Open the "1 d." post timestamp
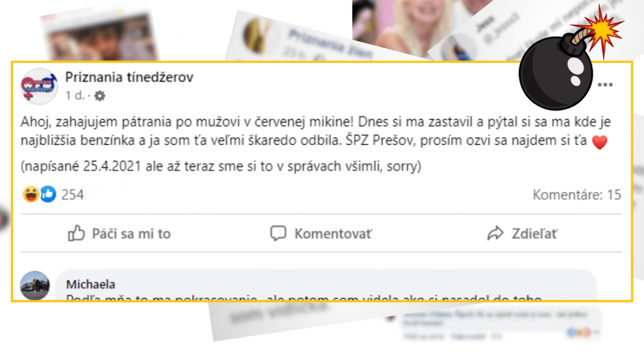Viewport: 644px width, 362px height. click(75, 96)
